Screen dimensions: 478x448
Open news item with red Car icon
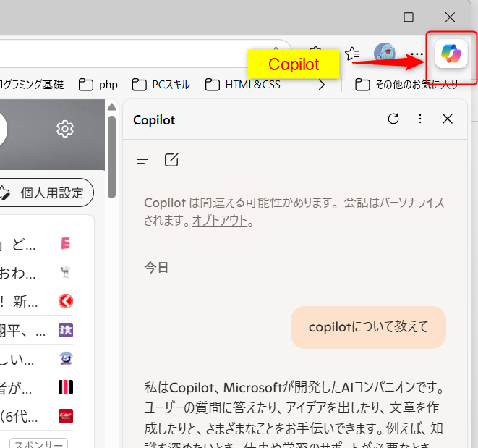(x=36, y=416)
